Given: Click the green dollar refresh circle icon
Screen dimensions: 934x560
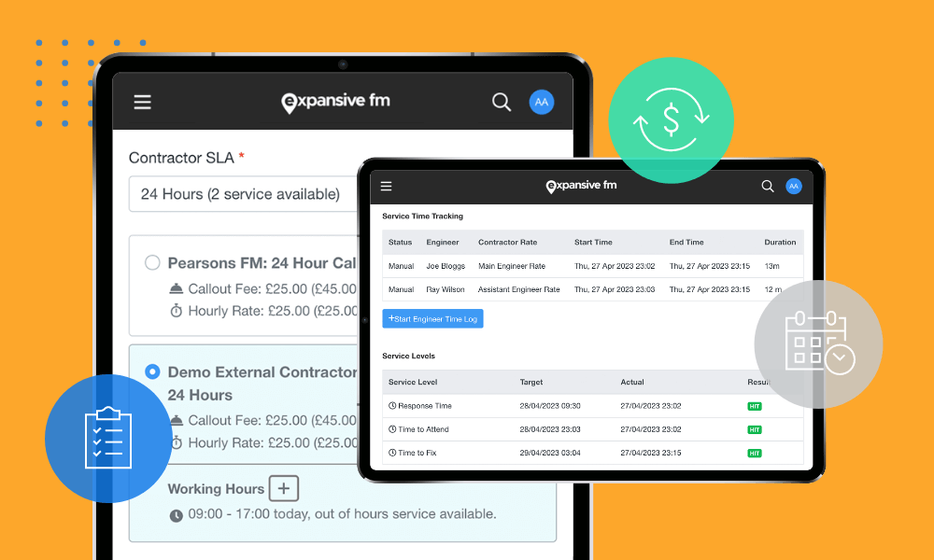Looking at the screenshot, I should (671, 119).
